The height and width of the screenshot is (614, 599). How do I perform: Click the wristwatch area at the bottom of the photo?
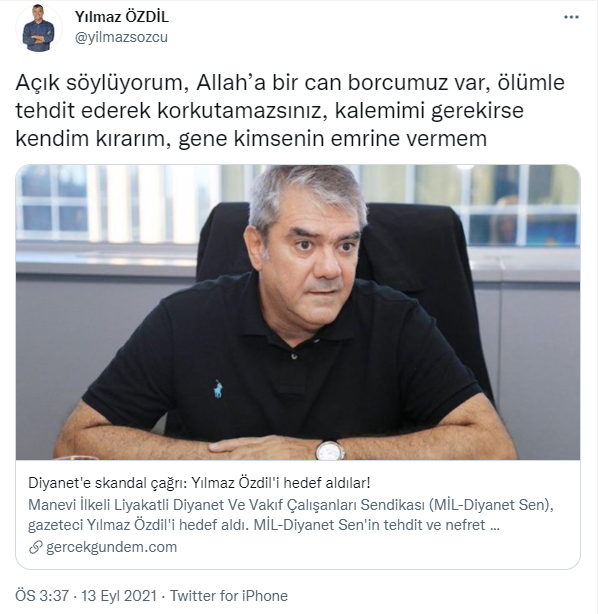point(330,450)
